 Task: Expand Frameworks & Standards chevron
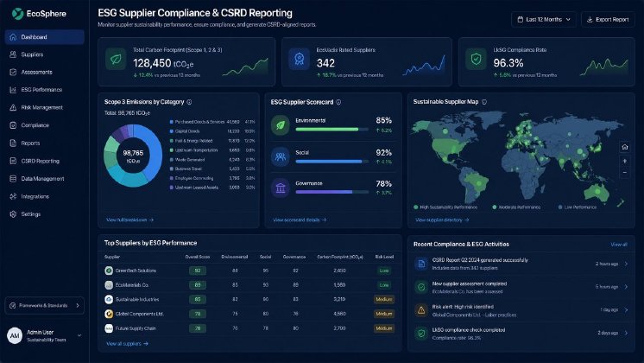(78, 305)
